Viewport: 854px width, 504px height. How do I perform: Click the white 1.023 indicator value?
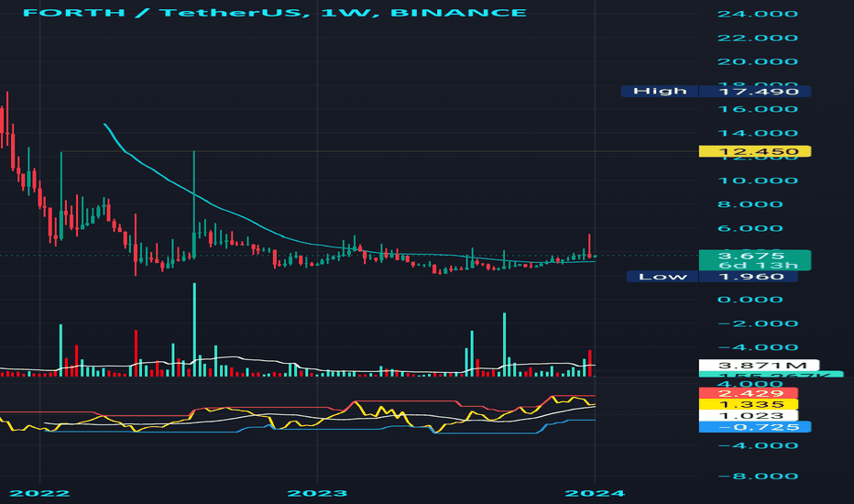(749, 416)
